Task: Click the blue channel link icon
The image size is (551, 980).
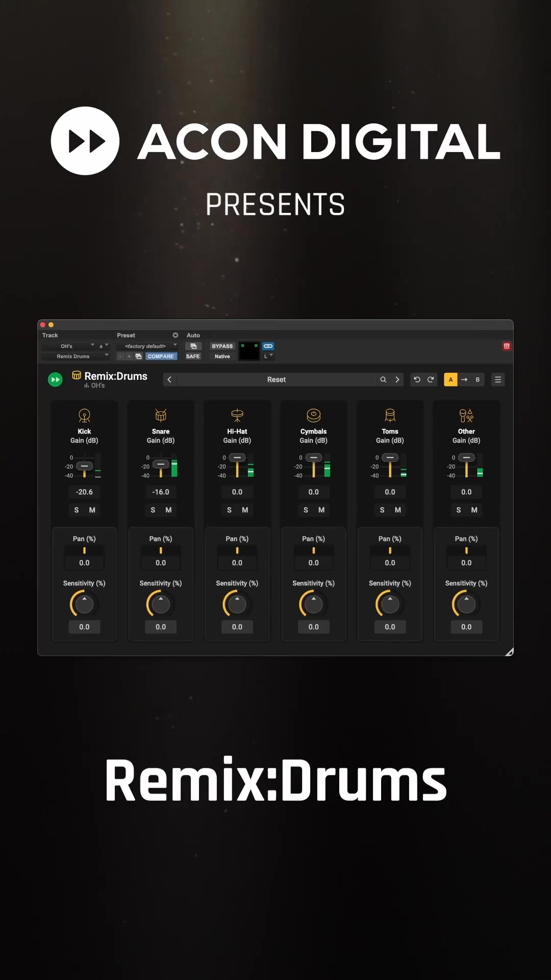Action: tap(268, 346)
